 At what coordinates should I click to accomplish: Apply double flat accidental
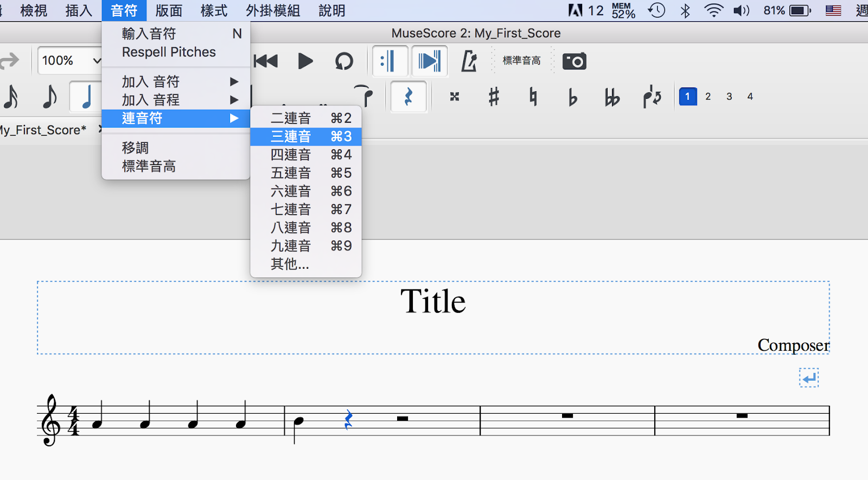pos(612,98)
